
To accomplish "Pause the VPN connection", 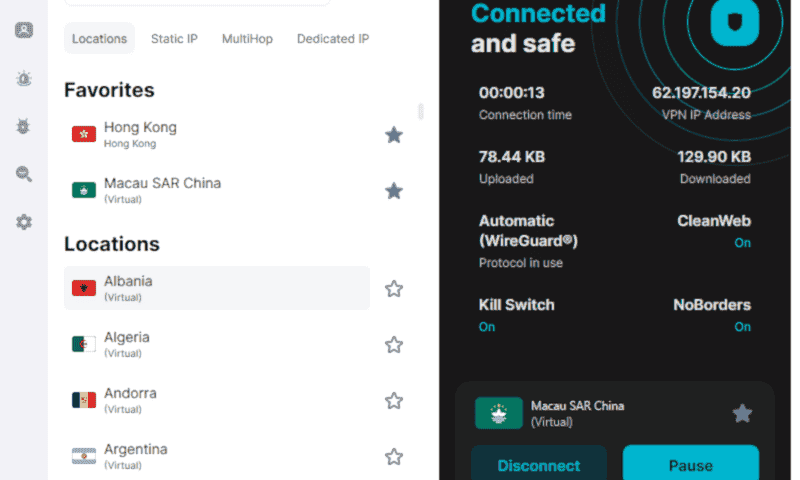I will pyautogui.click(x=691, y=463).
